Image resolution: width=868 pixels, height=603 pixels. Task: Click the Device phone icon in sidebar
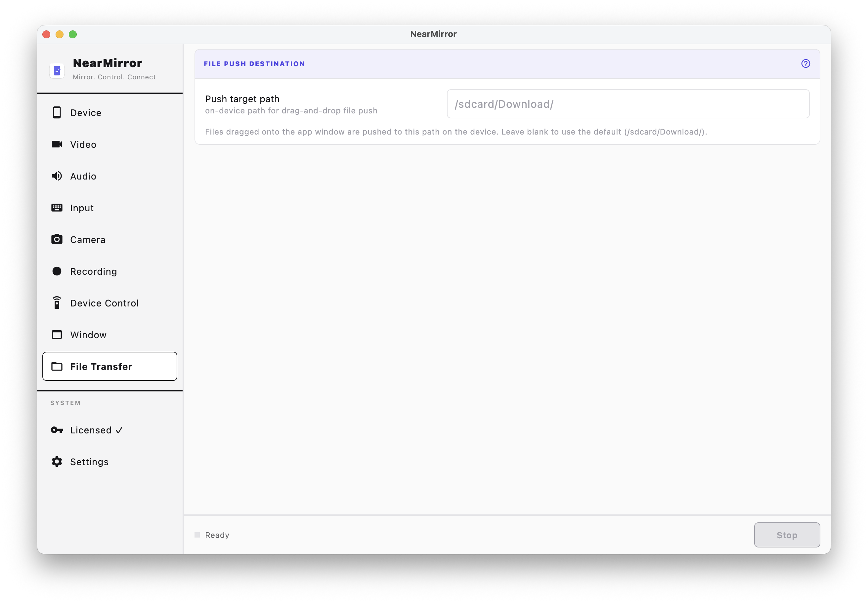pyautogui.click(x=57, y=112)
